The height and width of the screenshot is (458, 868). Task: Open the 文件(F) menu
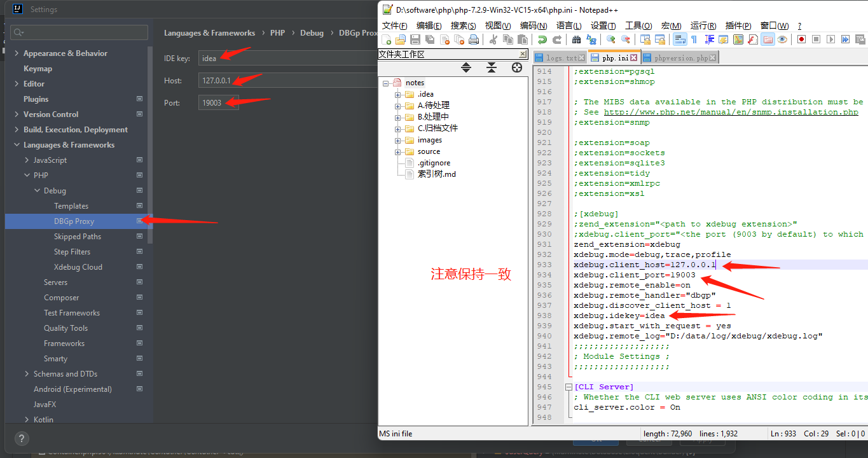pyautogui.click(x=394, y=25)
